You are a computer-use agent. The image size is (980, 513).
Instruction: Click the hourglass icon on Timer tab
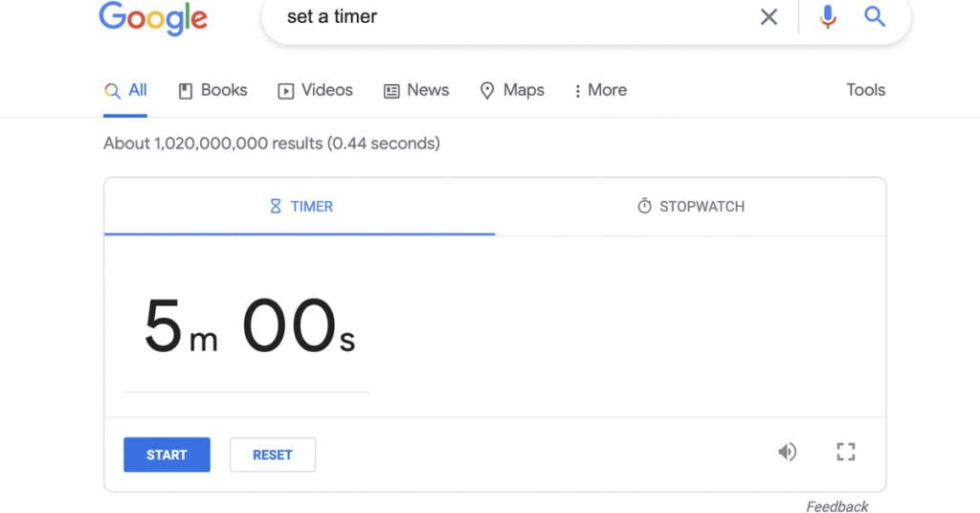click(276, 207)
